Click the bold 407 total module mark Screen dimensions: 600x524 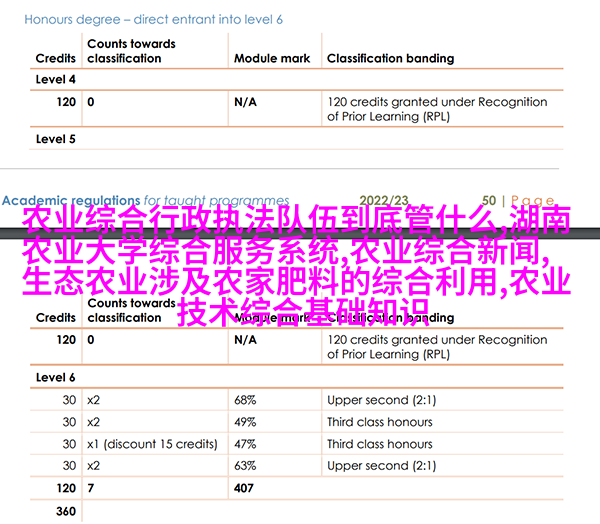[245, 489]
